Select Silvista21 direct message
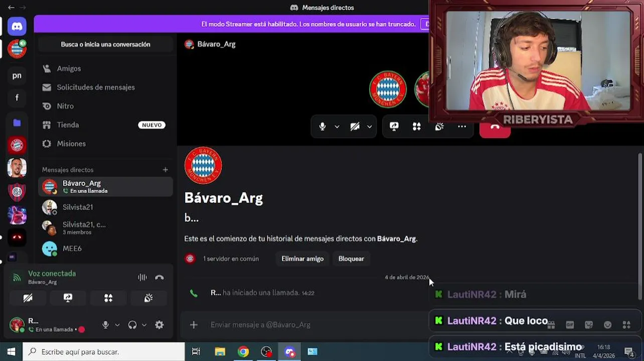Screen dimensions: 644x361 click(x=105, y=207)
